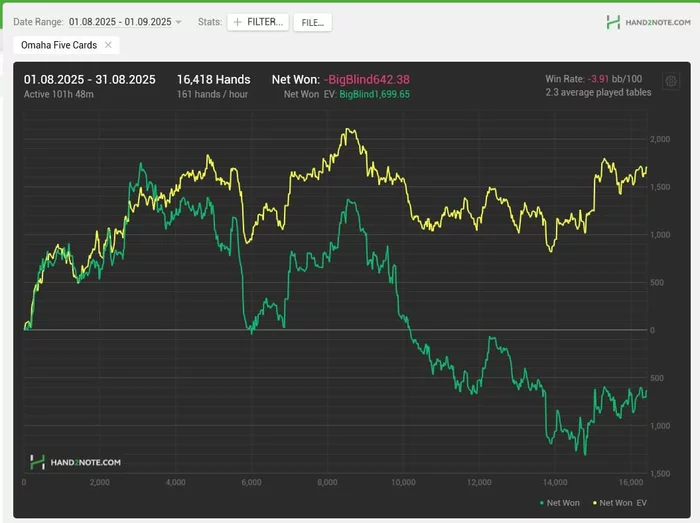Click the chart date range heading
The image size is (700, 523).
coord(90,79)
